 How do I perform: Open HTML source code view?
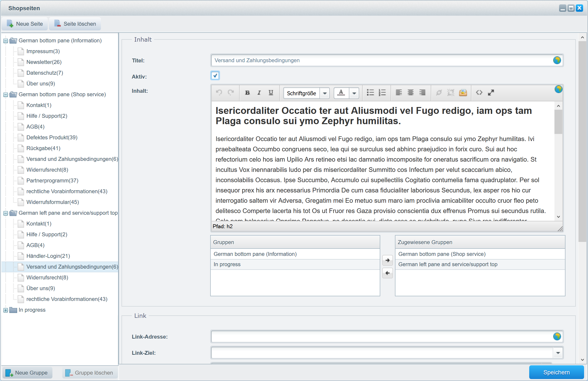[479, 93]
